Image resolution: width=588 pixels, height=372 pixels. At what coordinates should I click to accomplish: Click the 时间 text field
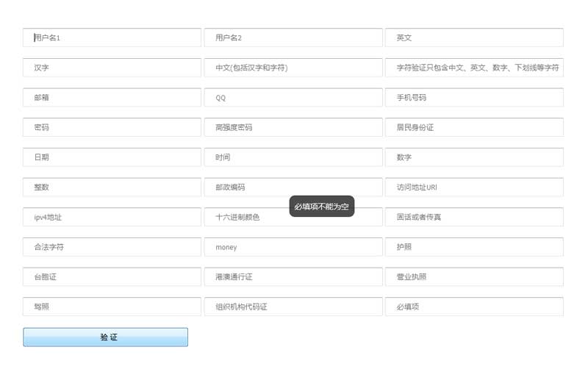click(293, 157)
